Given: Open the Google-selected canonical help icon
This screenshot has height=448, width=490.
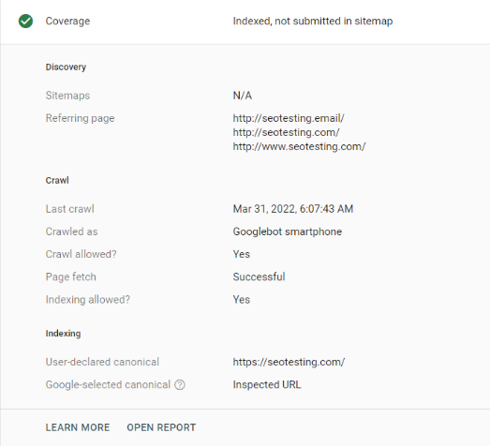Looking at the screenshot, I should [x=180, y=384].
